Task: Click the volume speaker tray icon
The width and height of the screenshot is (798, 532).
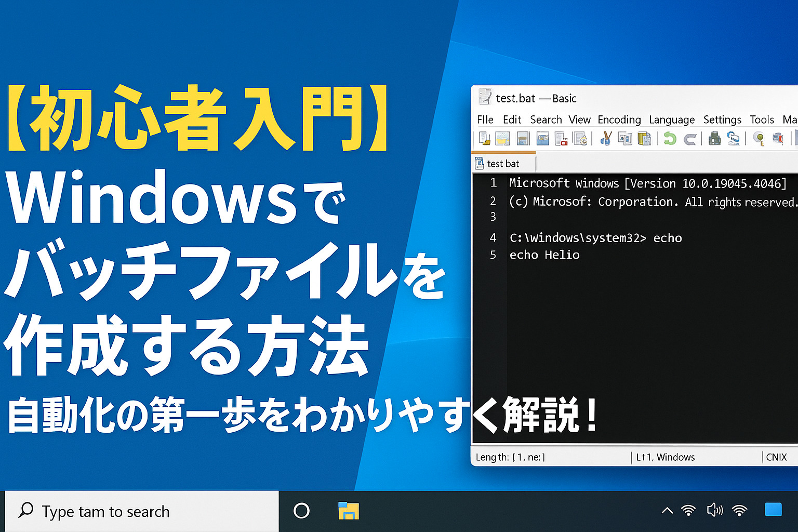Action: [714, 510]
